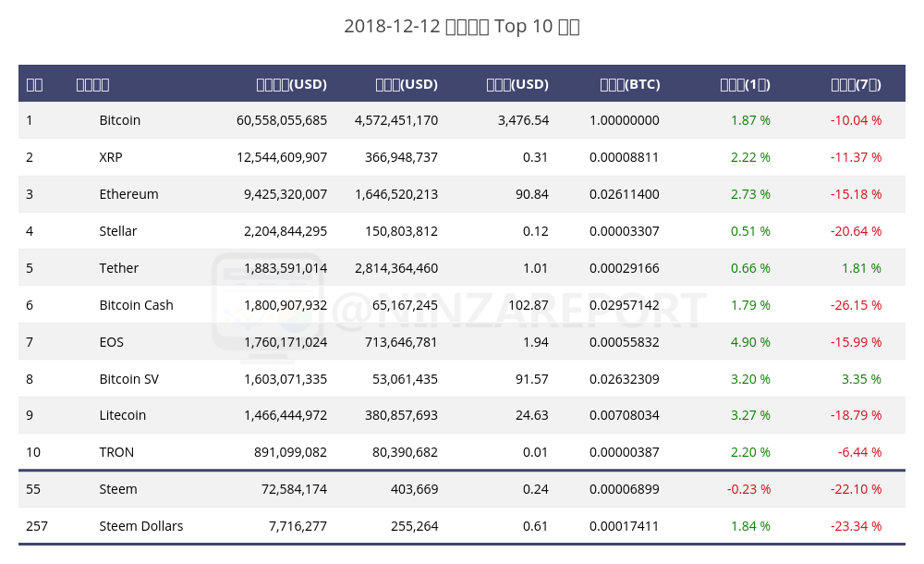924x564 pixels.
Task: Click the Litecoin name cell
Action: (123, 415)
